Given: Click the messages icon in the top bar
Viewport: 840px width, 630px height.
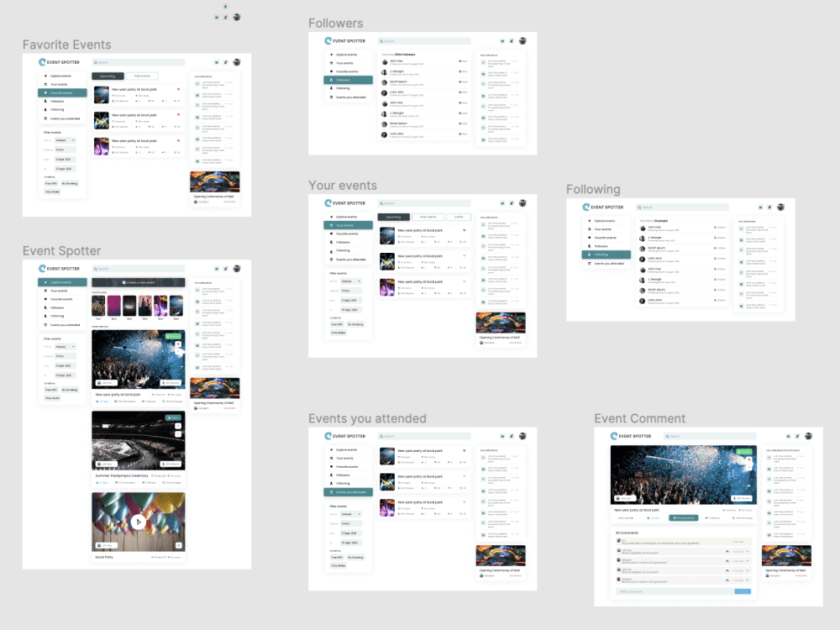Looking at the screenshot, I should (x=217, y=269).
